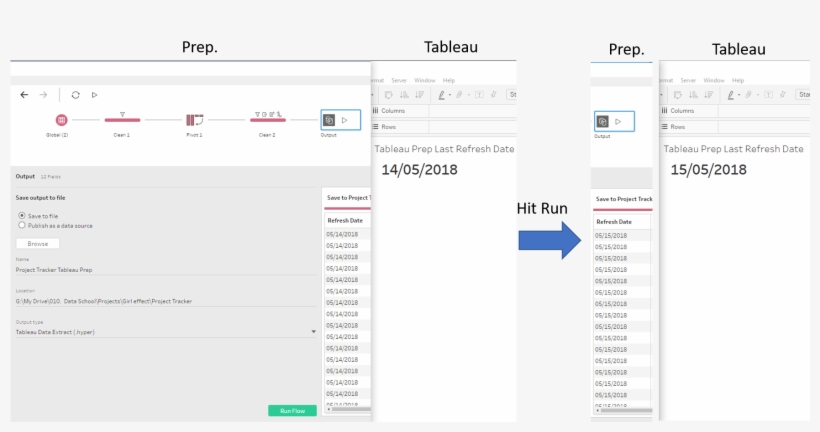
Task: Click the run play icon beside Prep refresh icon
Action: coord(94,95)
